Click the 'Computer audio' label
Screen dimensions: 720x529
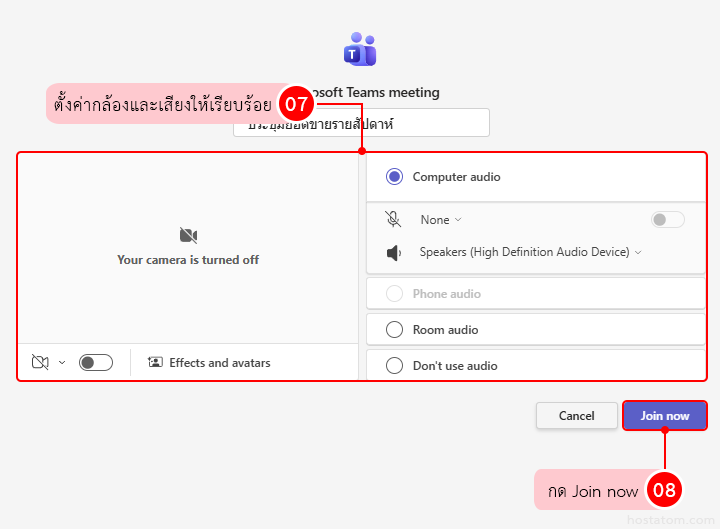(x=456, y=177)
